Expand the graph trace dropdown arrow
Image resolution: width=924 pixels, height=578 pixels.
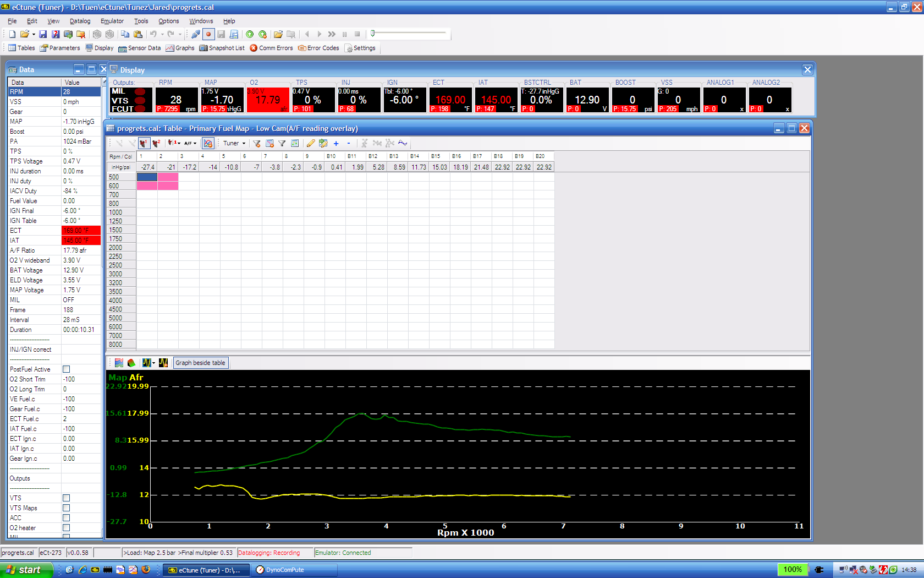click(153, 363)
